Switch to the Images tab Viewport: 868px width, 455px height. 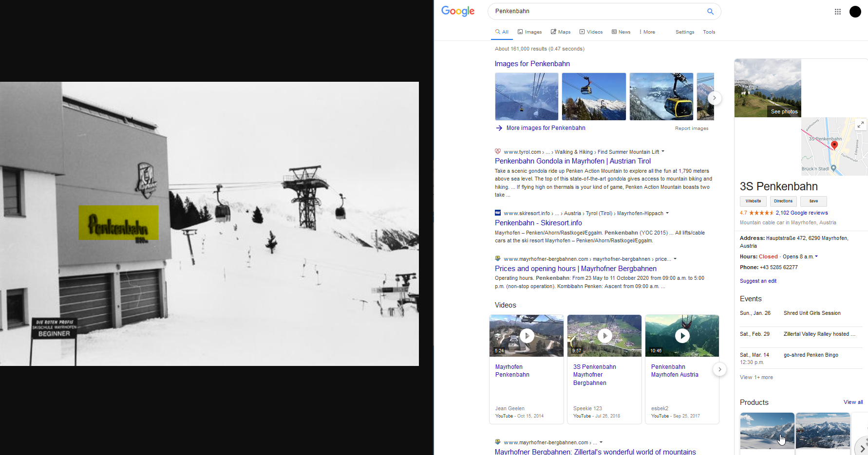tap(529, 32)
